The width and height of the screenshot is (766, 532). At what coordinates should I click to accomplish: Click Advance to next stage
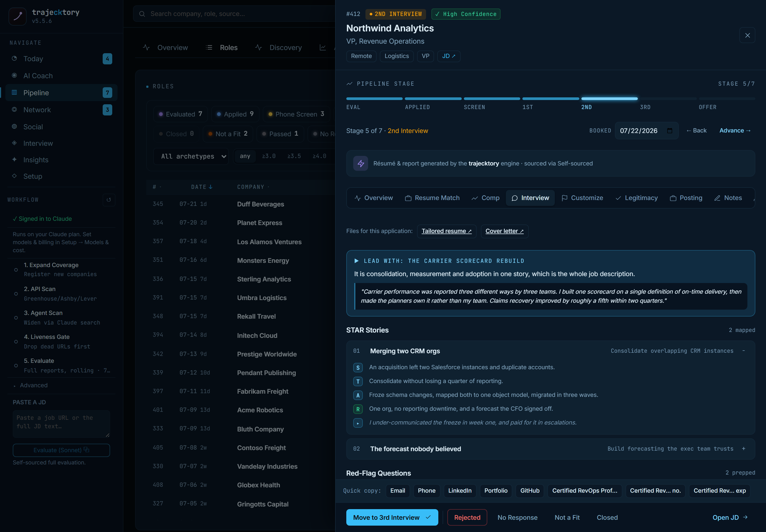coord(735,131)
